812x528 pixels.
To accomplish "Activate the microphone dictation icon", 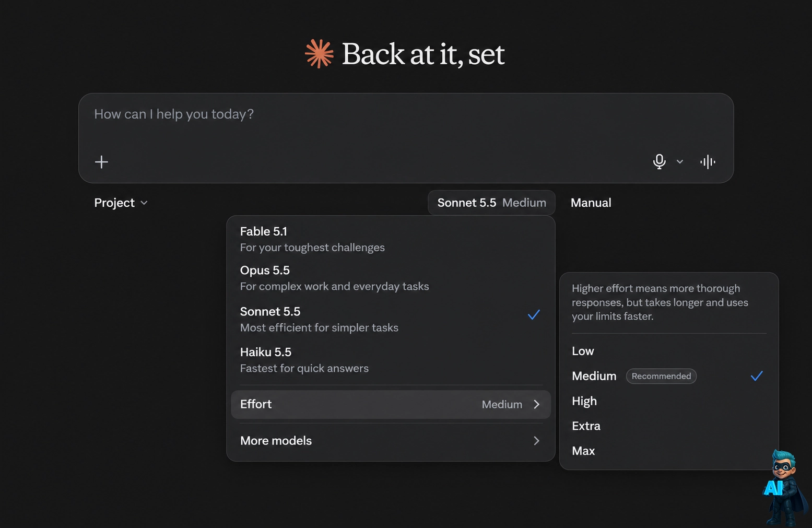I will click(x=659, y=161).
